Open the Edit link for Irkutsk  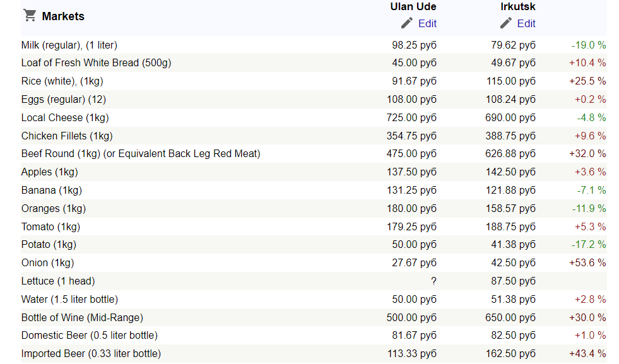coord(526,23)
